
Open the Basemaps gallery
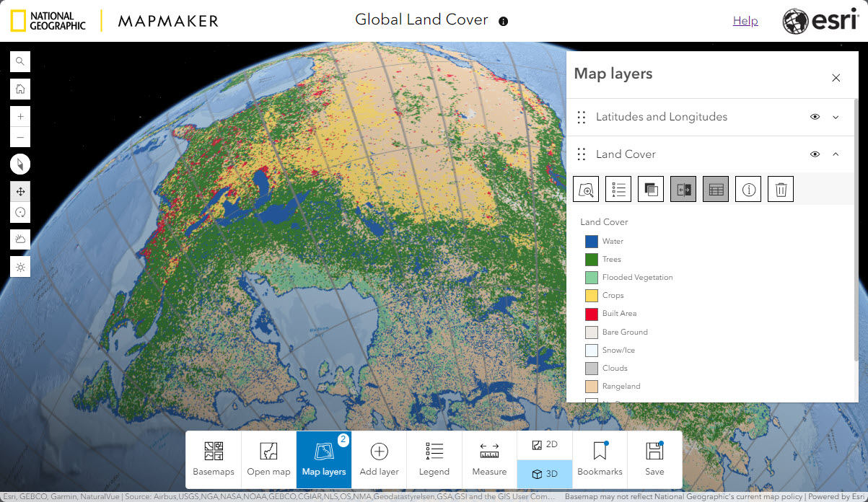[214, 459]
